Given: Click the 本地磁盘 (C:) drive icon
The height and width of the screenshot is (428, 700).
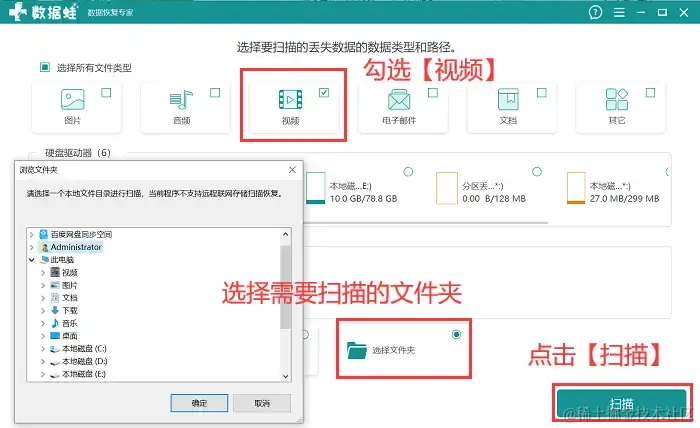Looking at the screenshot, I should [x=55, y=349].
